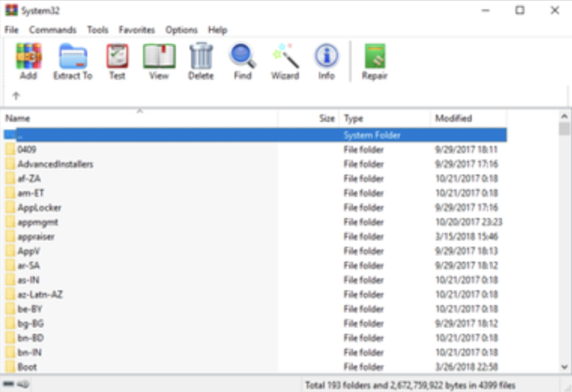
Task: Click the scrollbar down arrow
Action: (564, 367)
